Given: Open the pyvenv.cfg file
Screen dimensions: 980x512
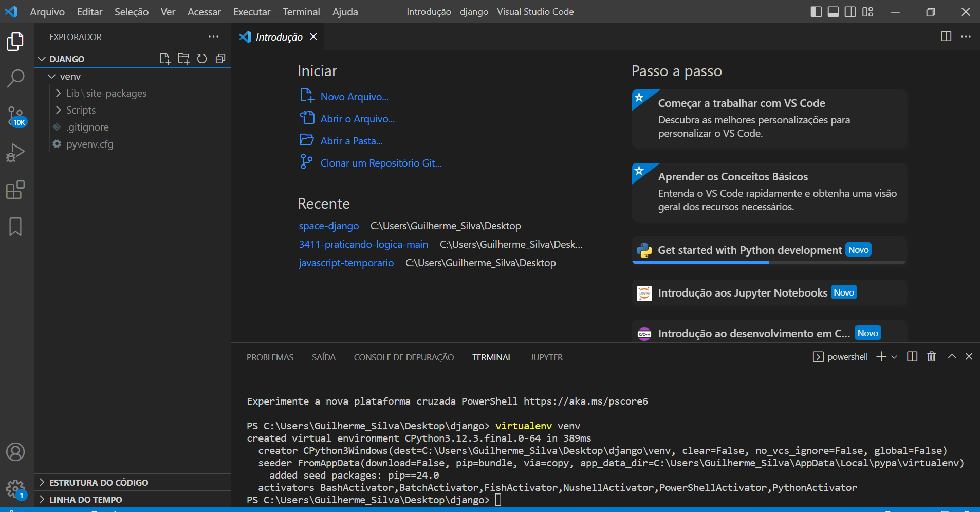Looking at the screenshot, I should (x=89, y=144).
